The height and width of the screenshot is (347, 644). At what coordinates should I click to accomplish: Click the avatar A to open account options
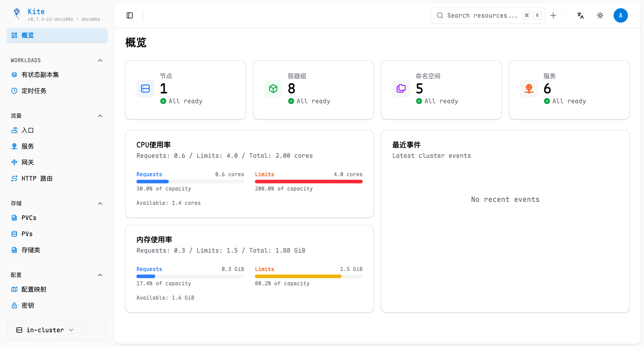coord(621,15)
